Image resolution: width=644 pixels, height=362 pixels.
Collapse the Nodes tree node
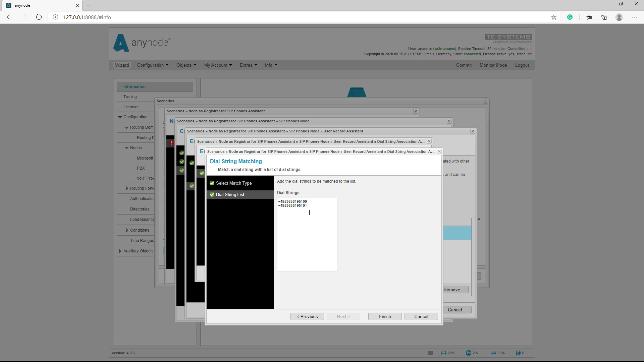pos(126,148)
